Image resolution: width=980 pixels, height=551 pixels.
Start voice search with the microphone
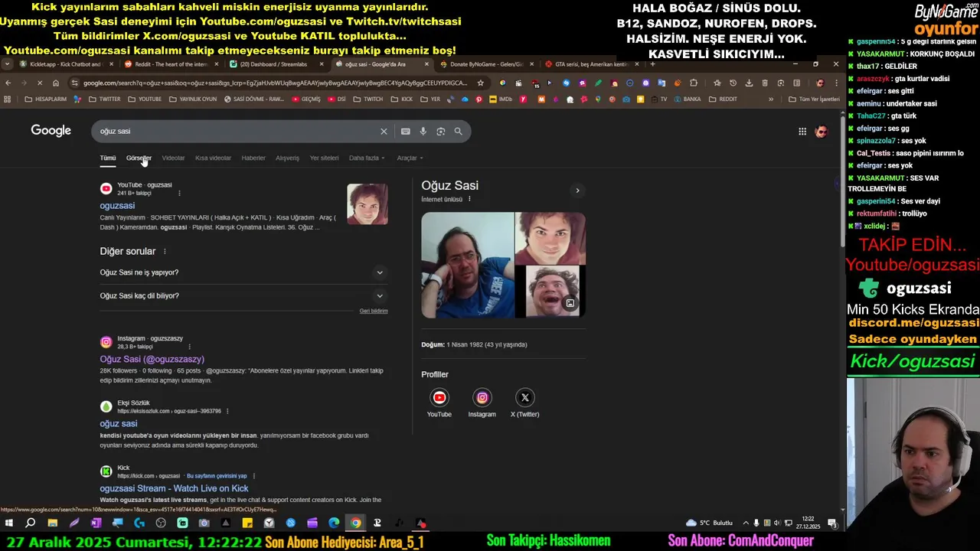coord(423,132)
